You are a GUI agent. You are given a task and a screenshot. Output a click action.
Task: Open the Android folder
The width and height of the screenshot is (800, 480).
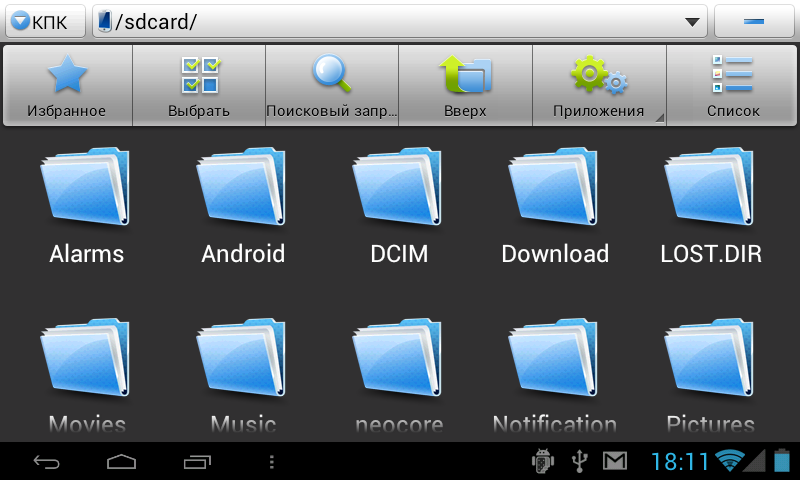pos(243,207)
